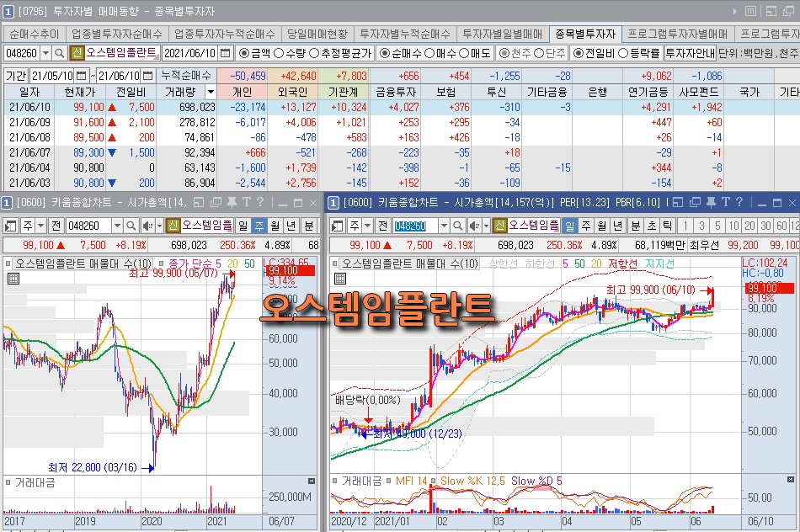800x532 pixels.
Task: Open calendar for period start 21/05/10
Action: 81,76
